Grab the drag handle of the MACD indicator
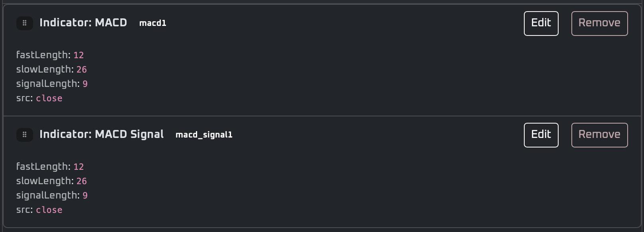 coord(24,23)
